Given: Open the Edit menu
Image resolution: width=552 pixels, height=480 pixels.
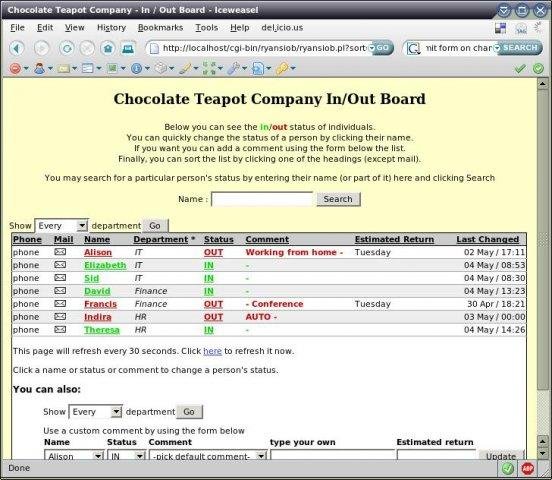Looking at the screenshot, I should click(x=45, y=27).
